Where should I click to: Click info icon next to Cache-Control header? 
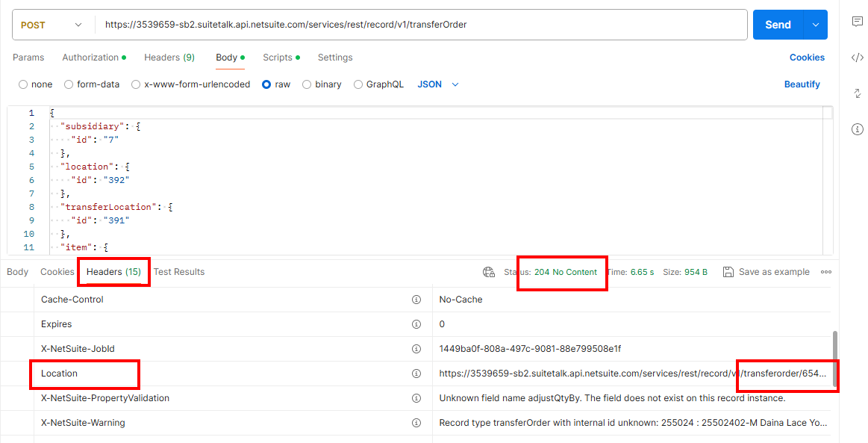point(416,300)
